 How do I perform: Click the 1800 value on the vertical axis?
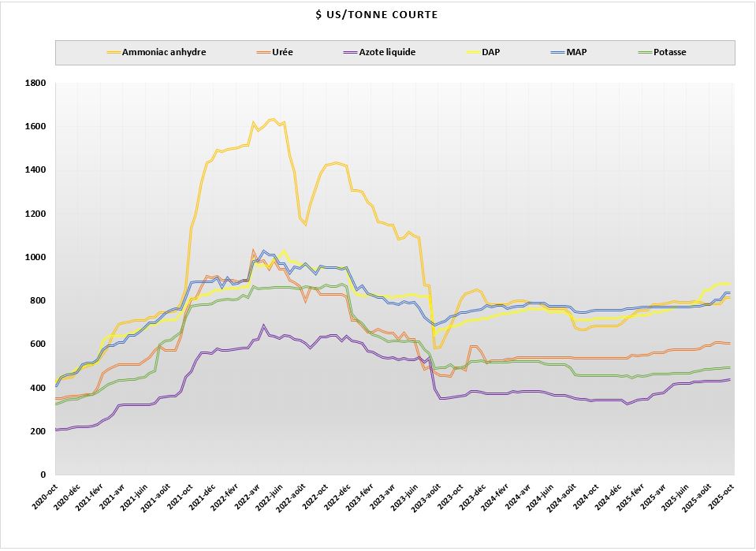pyautogui.click(x=35, y=83)
